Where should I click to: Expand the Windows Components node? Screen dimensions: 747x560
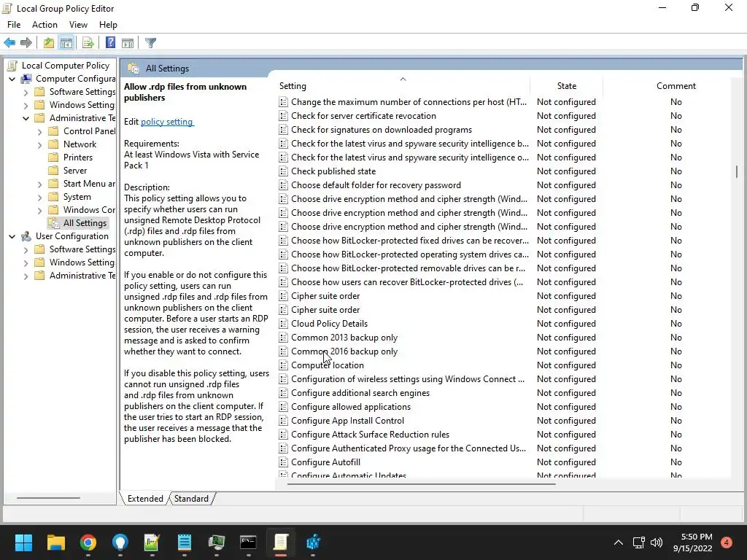39,210
